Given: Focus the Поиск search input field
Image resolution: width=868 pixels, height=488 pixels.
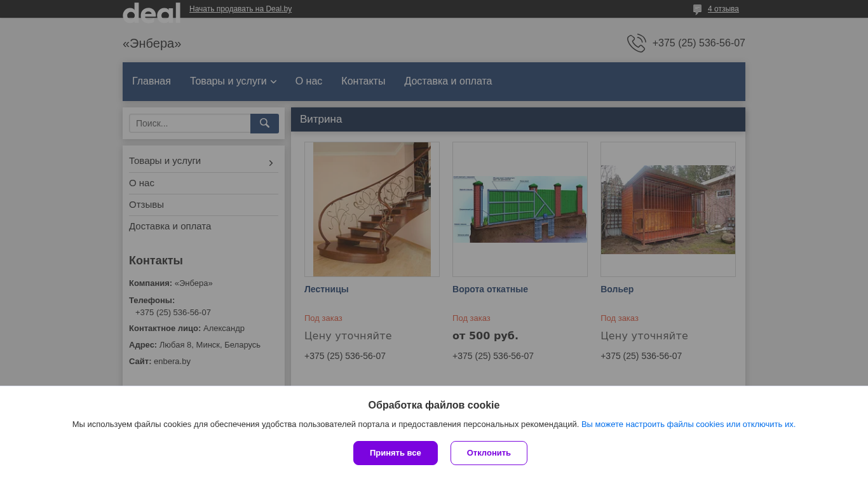Looking at the screenshot, I should coord(190,123).
